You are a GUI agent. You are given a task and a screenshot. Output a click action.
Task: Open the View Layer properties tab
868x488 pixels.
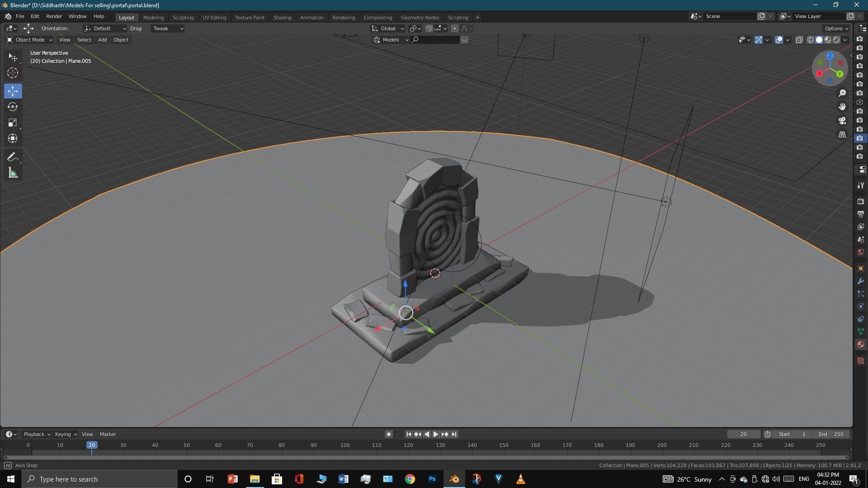tap(861, 226)
